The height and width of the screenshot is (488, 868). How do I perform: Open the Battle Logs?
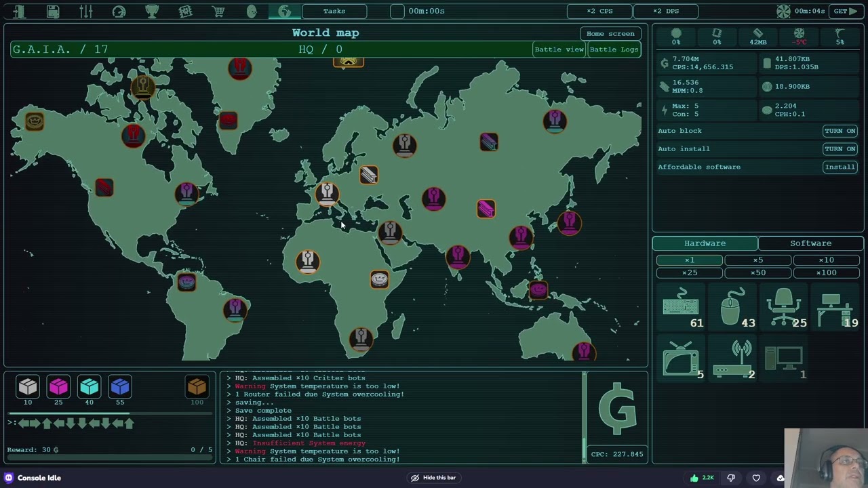point(614,49)
